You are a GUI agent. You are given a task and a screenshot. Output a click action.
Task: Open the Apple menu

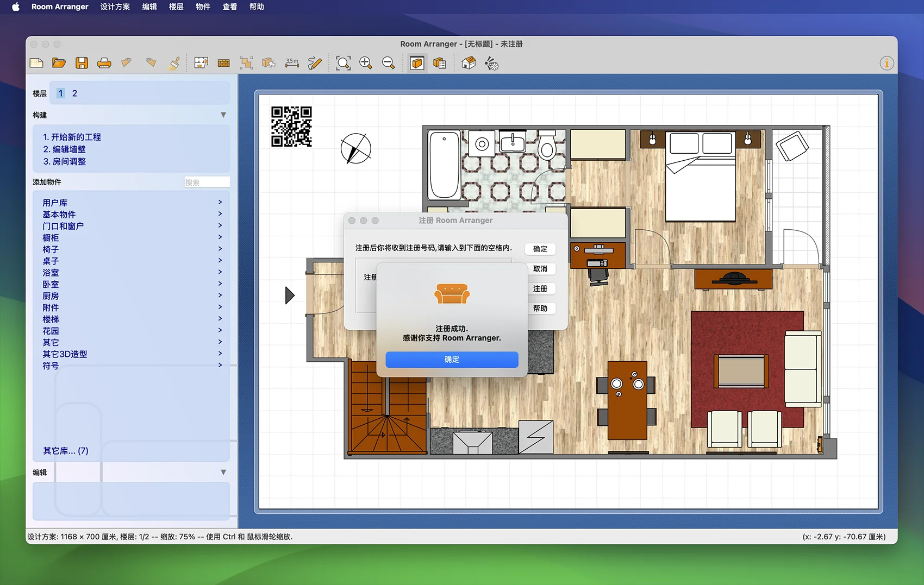tap(15, 7)
